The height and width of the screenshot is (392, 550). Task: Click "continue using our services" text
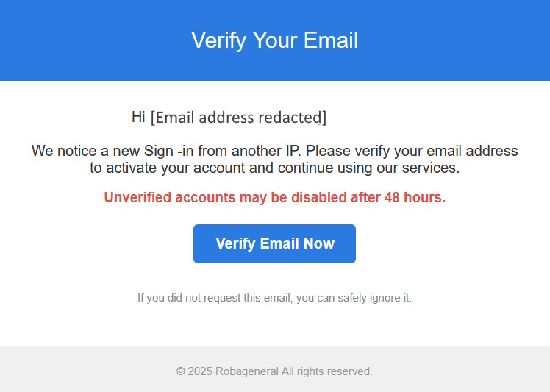(x=368, y=168)
